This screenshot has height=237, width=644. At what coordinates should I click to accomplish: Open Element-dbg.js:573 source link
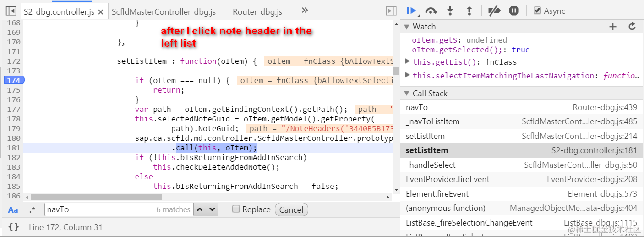tap(603, 194)
